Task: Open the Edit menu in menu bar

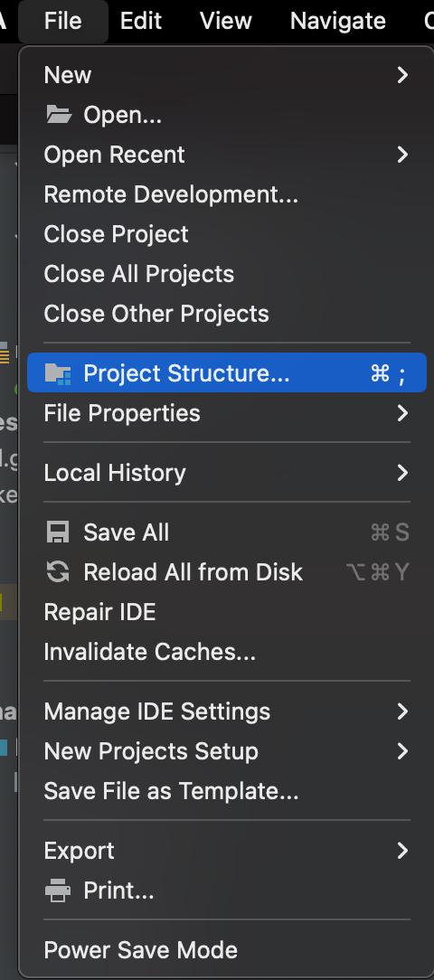Action: click(141, 21)
